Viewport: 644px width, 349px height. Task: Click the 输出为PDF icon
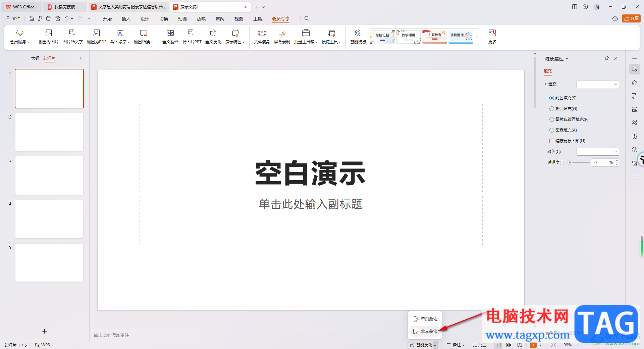(x=96, y=33)
